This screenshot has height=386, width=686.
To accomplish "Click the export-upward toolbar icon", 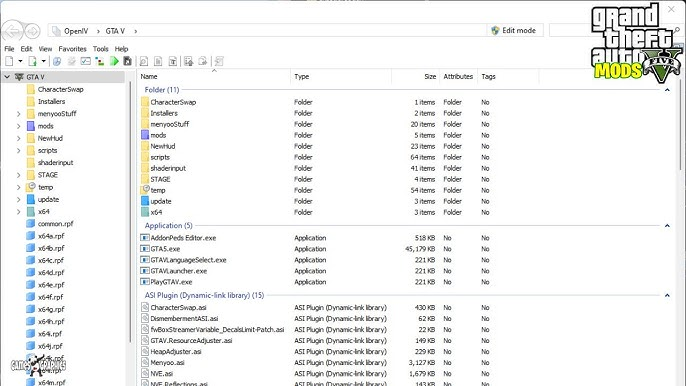I will point(189,61).
